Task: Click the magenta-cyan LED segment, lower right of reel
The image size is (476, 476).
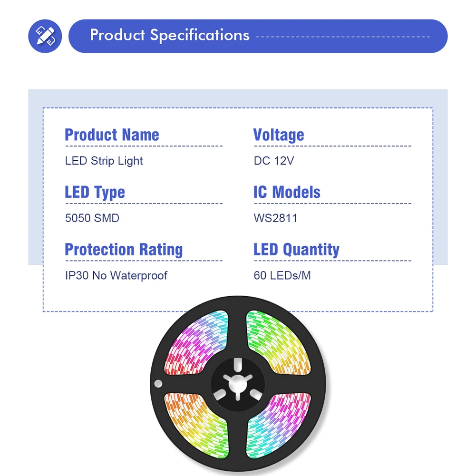Action: coord(278,425)
